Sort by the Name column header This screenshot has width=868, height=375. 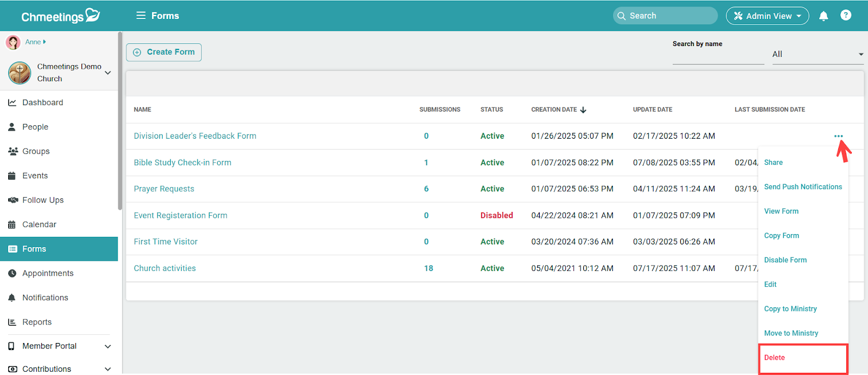(143, 109)
